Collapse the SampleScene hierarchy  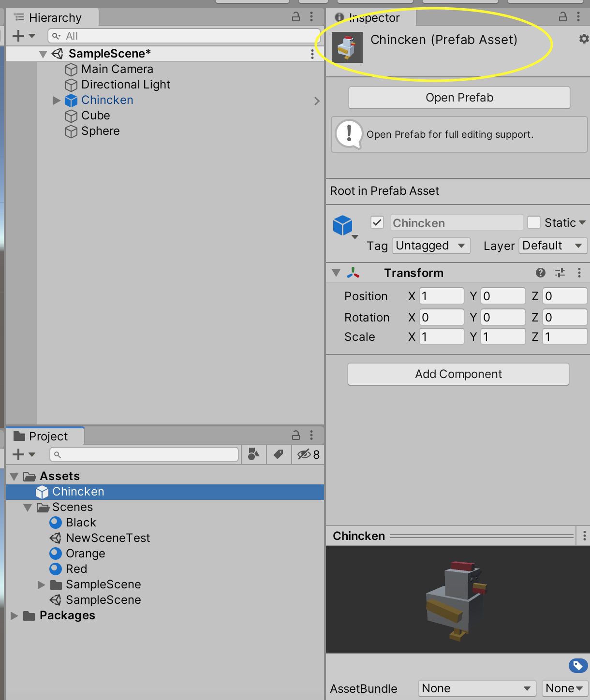43,54
